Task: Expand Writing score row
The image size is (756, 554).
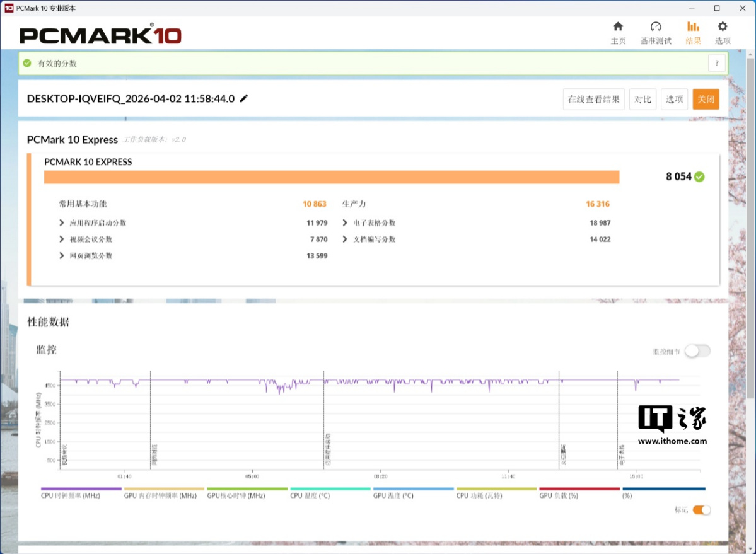Action: tap(346, 239)
